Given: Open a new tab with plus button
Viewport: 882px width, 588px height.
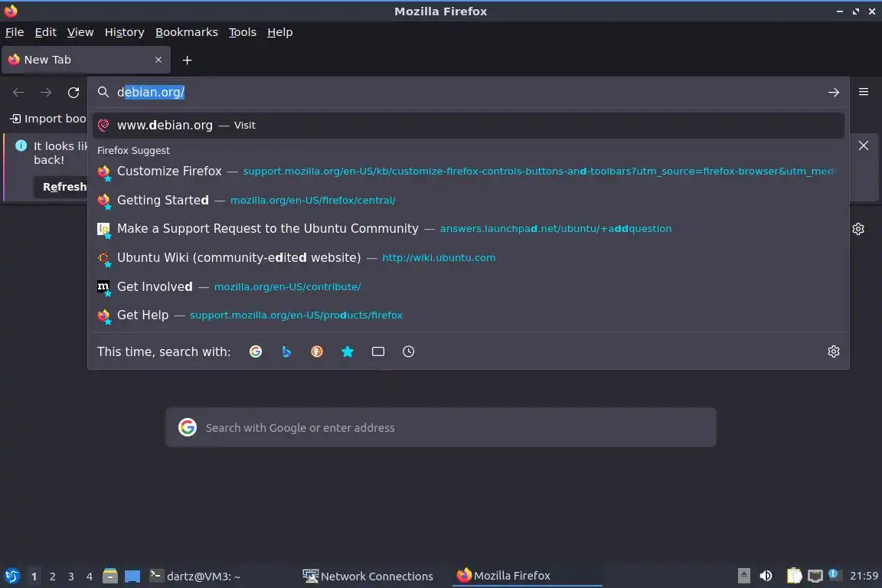Looking at the screenshot, I should click(x=188, y=60).
